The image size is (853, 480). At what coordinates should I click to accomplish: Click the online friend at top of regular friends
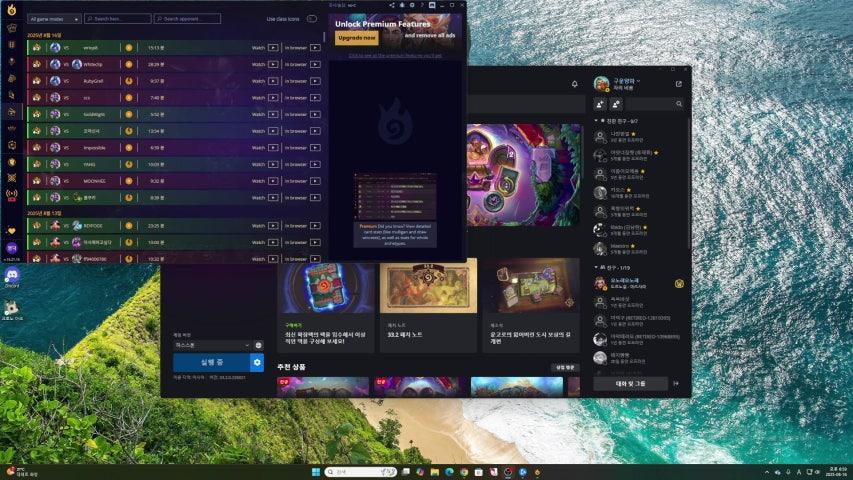[x=639, y=283]
